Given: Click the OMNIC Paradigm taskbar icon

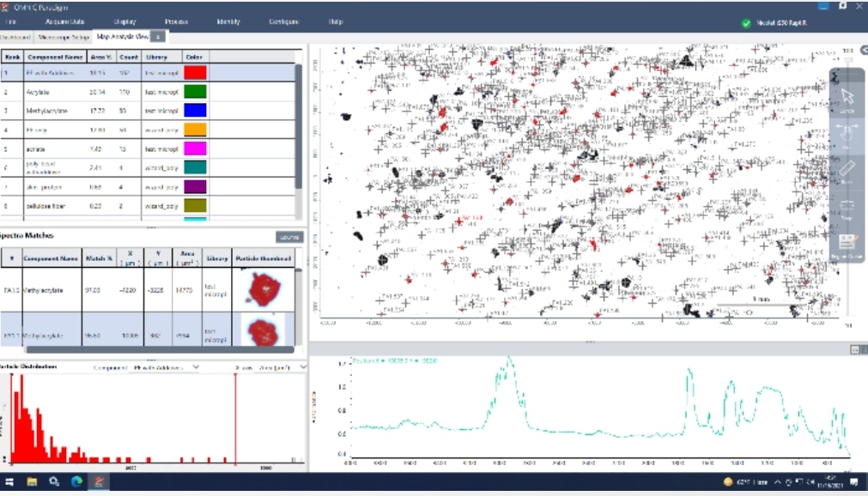Looking at the screenshot, I should (x=99, y=481).
